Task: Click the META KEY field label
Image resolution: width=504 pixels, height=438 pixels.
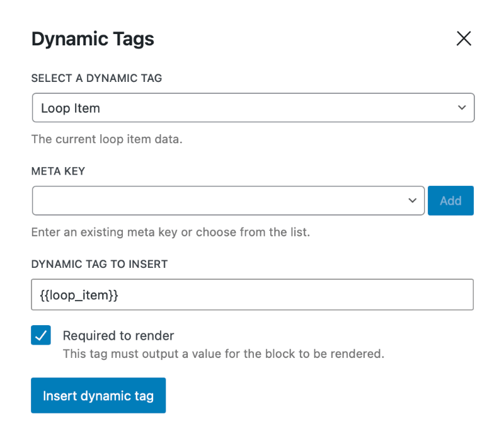Action: [x=58, y=171]
